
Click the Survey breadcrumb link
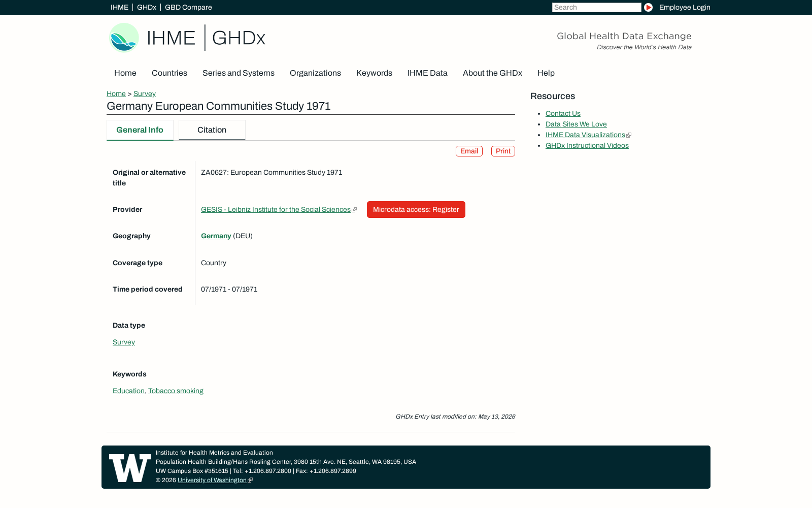click(x=145, y=93)
